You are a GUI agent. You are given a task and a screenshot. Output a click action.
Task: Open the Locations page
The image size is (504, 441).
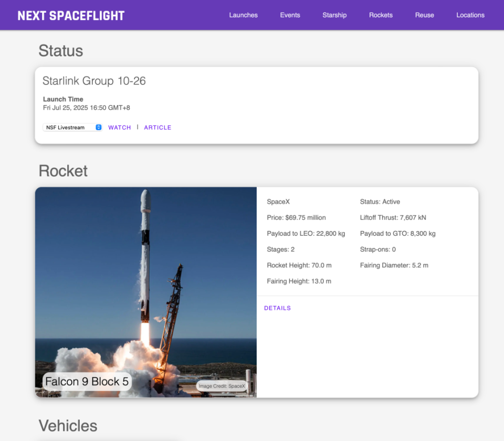(x=470, y=15)
